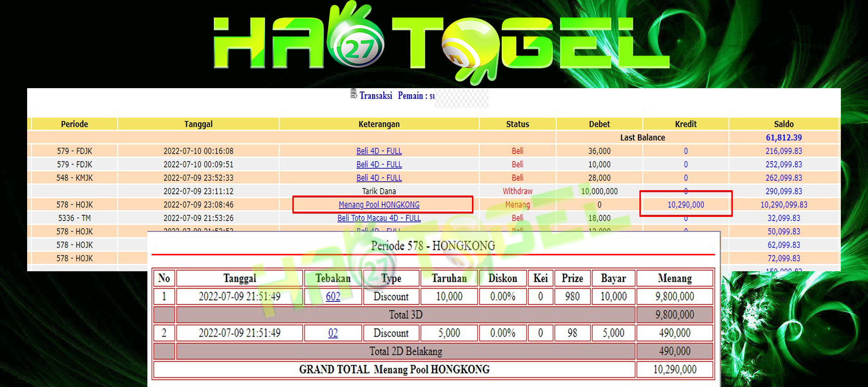Open the Beli Toto Macau 4D - FULL link
This screenshot has height=387, width=868.
(379, 218)
